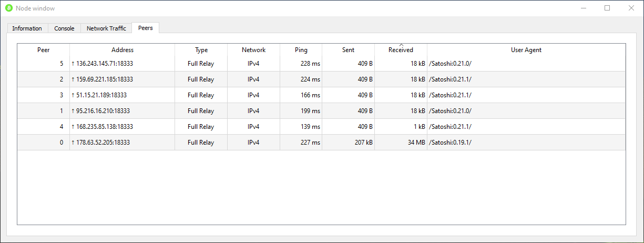Sort the table by Sent column

pyautogui.click(x=348, y=50)
